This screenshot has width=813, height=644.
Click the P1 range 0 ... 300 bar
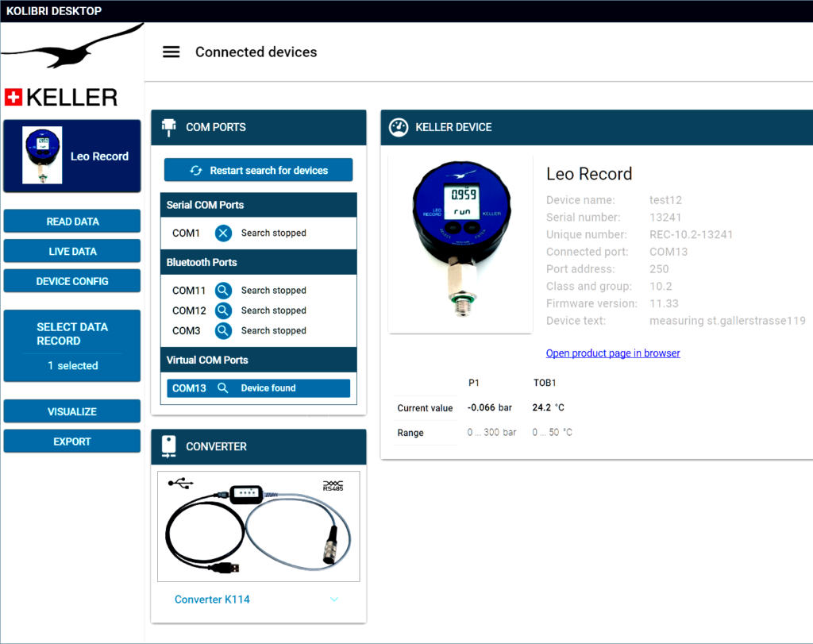pos(491,432)
